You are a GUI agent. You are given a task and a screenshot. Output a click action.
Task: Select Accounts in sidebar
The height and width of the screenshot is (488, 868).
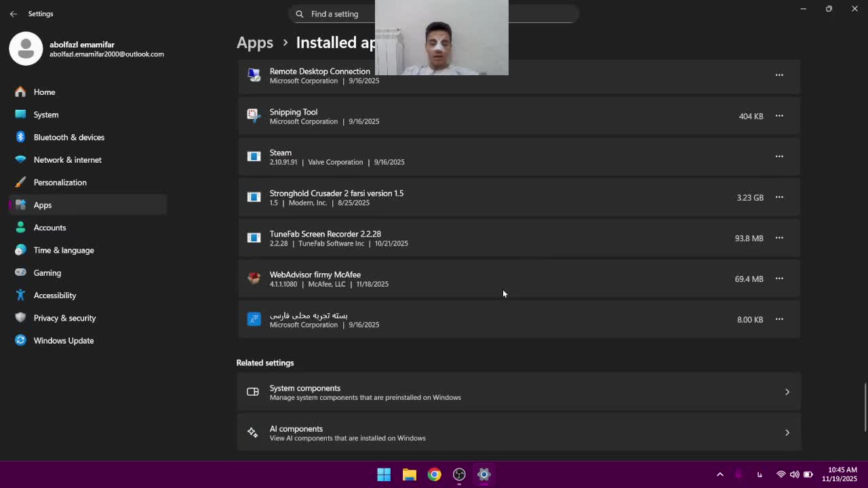coord(88,228)
